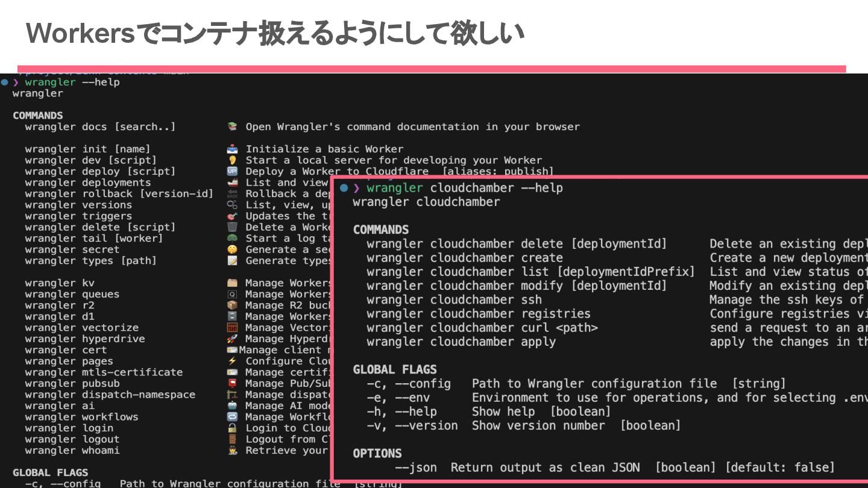The width and height of the screenshot is (868, 488).
Task: Click the detective emoji for wrangler whoami
Action: (x=232, y=451)
